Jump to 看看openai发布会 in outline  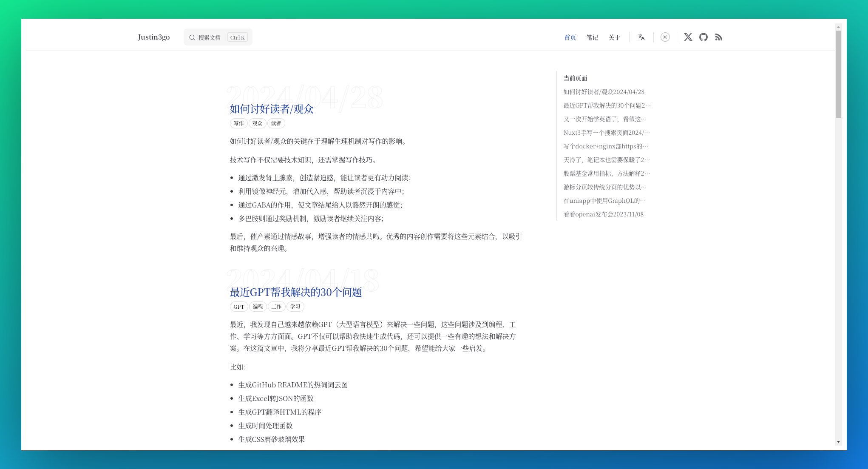click(603, 214)
